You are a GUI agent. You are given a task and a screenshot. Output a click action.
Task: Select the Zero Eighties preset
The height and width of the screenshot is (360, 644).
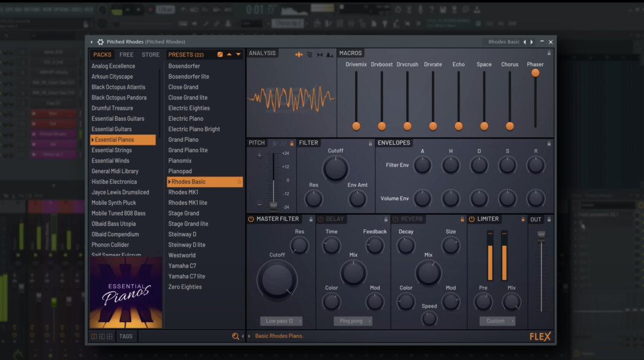[185, 287]
